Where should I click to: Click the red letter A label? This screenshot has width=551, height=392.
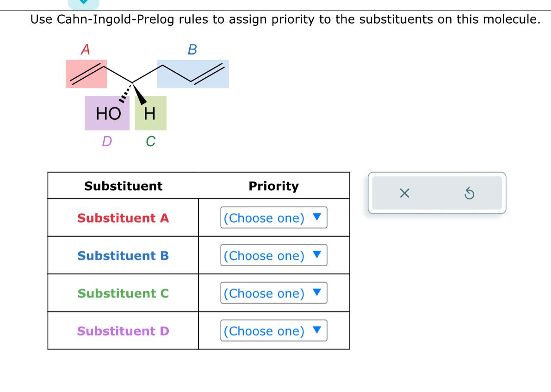pyautogui.click(x=85, y=50)
